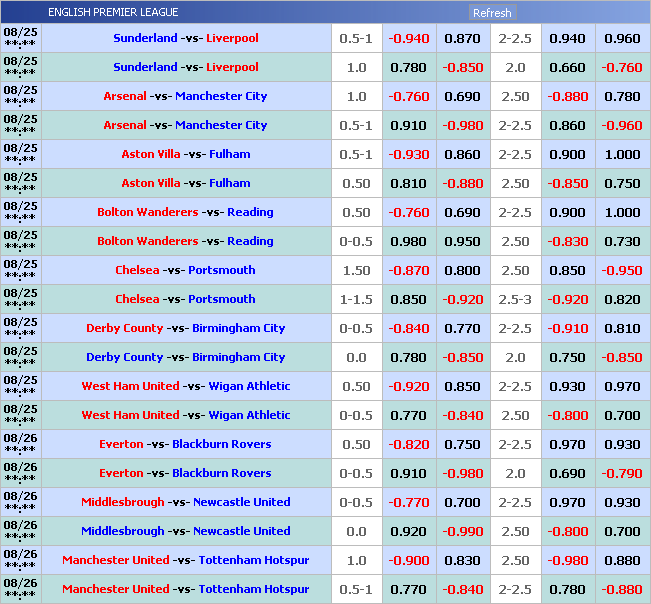Select the 0.830 odds for Manchester United-Tottenham
Image resolution: width=651 pixels, height=604 pixels.
pyautogui.click(x=462, y=561)
